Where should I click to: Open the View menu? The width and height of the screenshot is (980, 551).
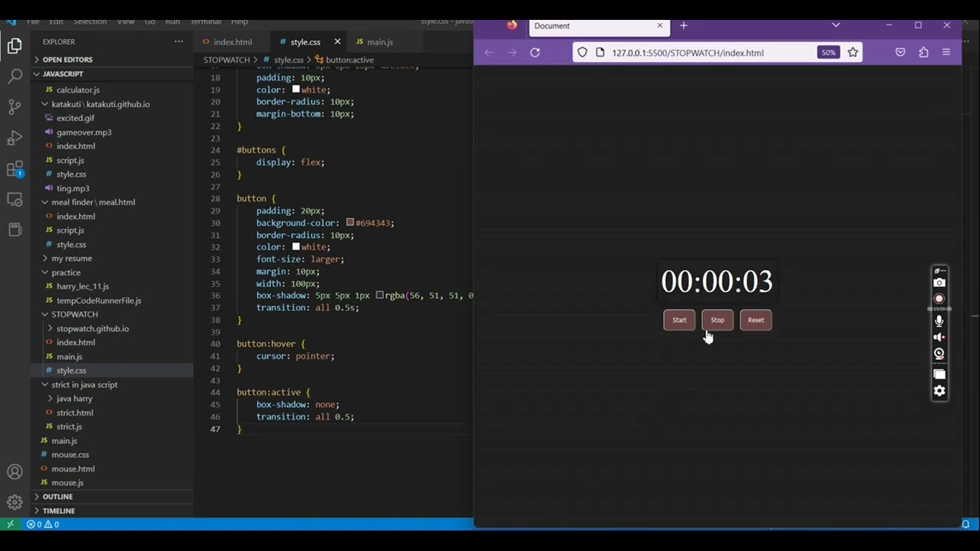pyautogui.click(x=126, y=21)
